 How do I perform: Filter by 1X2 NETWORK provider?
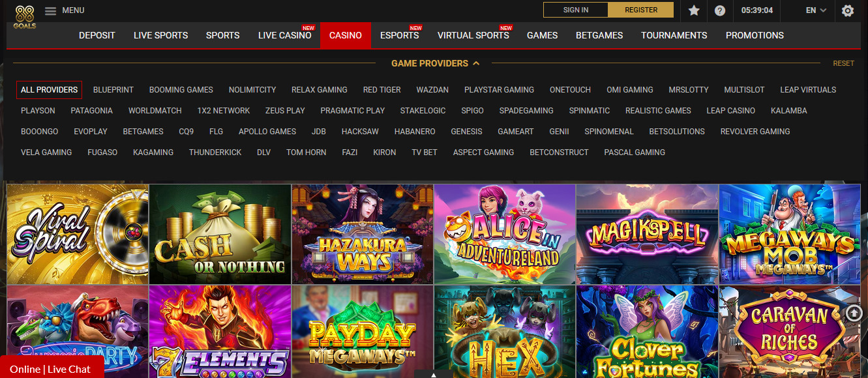coord(224,111)
